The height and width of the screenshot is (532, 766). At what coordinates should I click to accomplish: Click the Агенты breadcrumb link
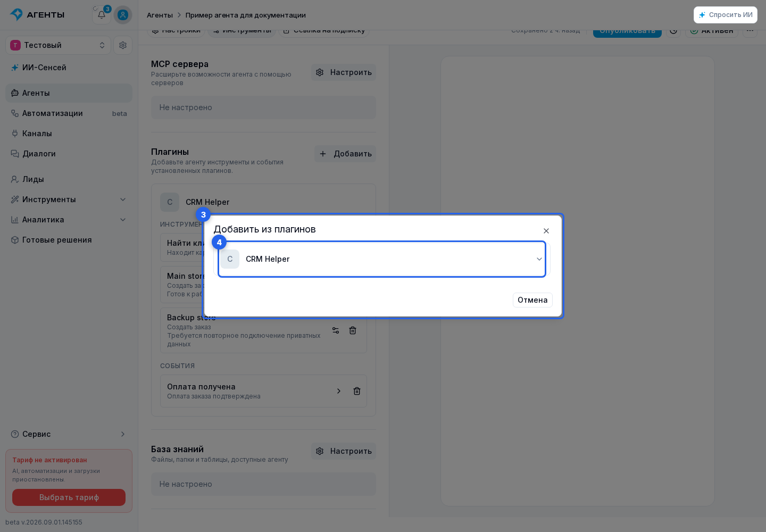pos(160,15)
